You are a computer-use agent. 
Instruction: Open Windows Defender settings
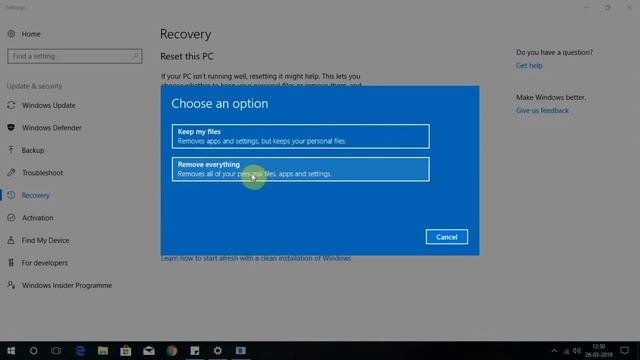[x=52, y=128]
